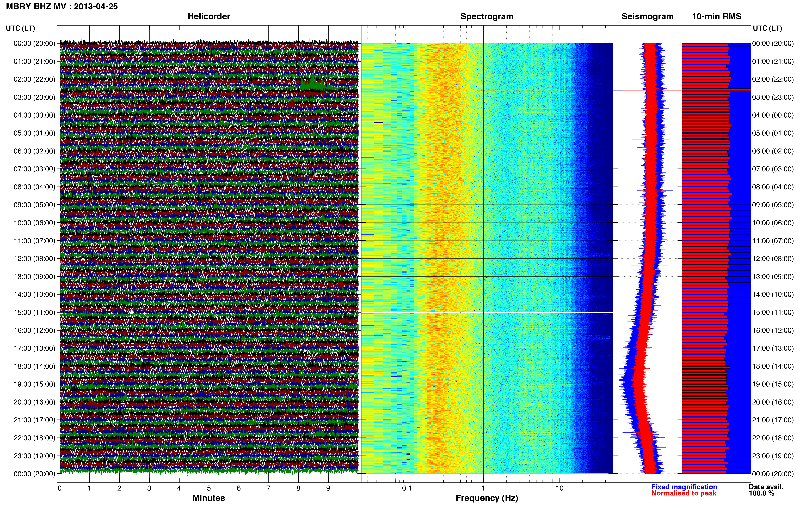Click the '2' tick on the Minutes axis
Viewport: 812px width, 508px height.
coord(119,488)
